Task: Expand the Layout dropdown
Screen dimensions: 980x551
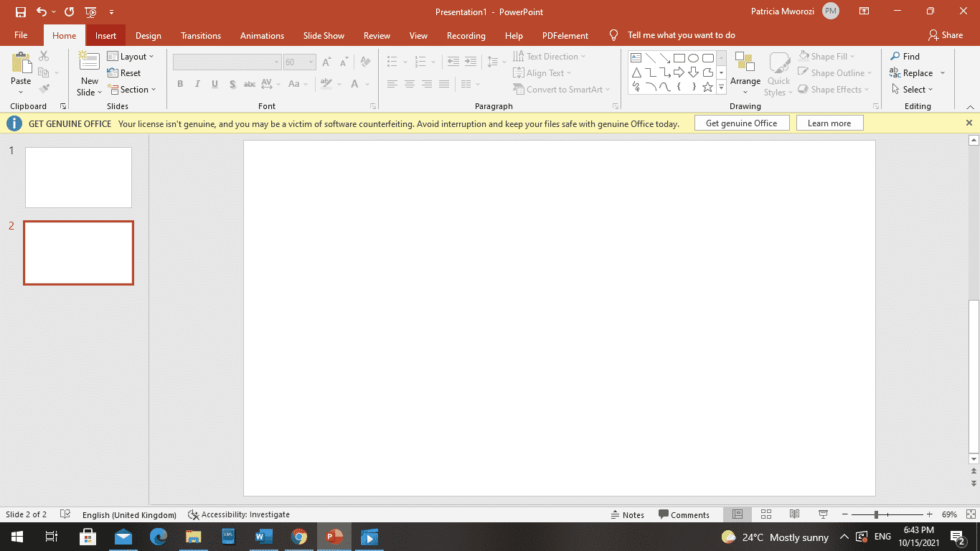Action: pos(131,57)
